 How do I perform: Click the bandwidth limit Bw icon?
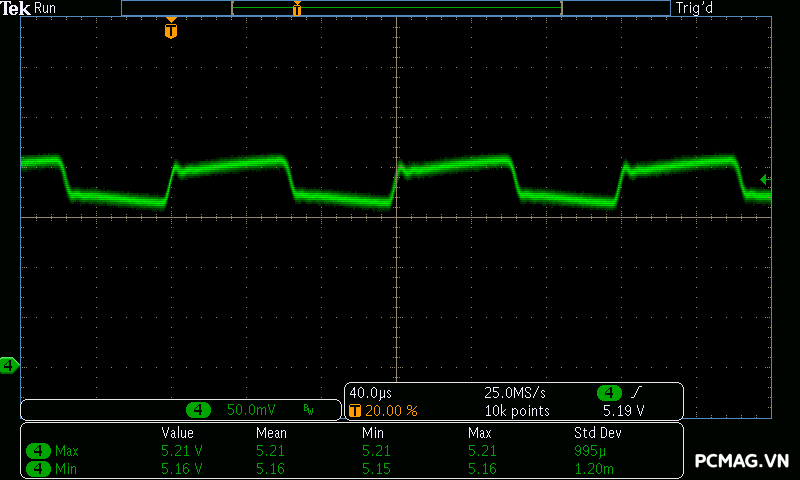click(x=308, y=410)
